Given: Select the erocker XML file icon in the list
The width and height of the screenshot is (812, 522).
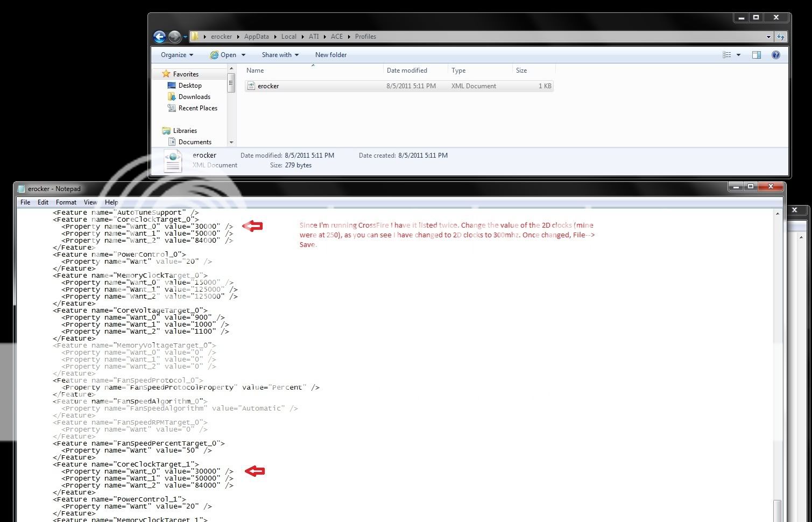Looking at the screenshot, I should (x=251, y=86).
